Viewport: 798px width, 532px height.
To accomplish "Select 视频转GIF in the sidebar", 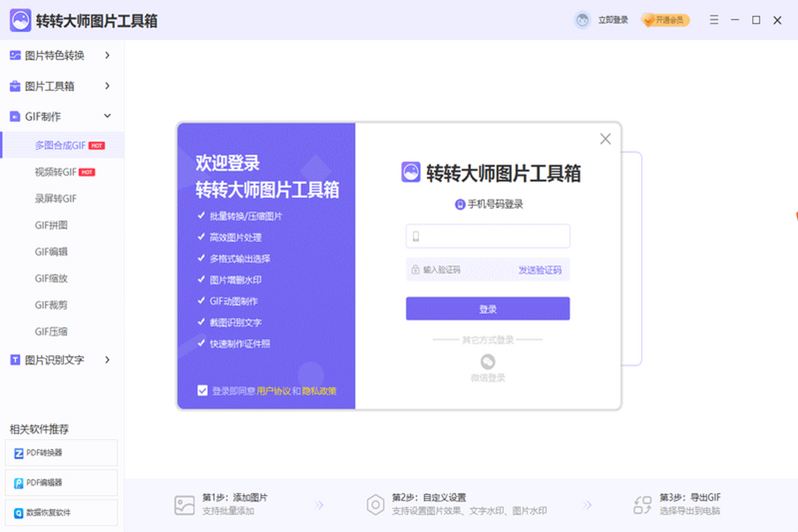I will pyautogui.click(x=56, y=172).
